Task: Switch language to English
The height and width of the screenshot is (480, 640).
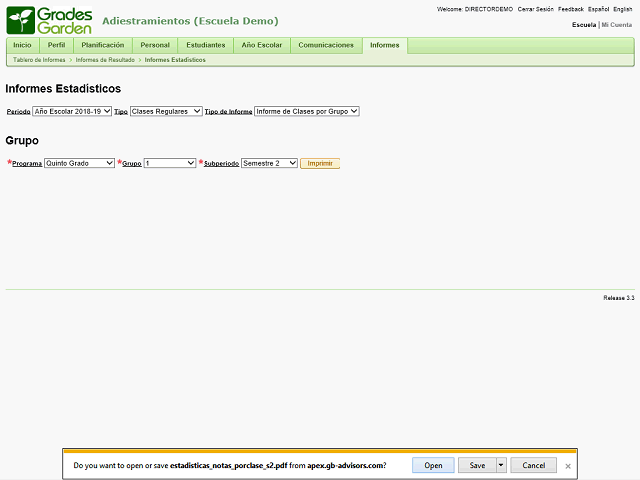Action: (622, 9)
